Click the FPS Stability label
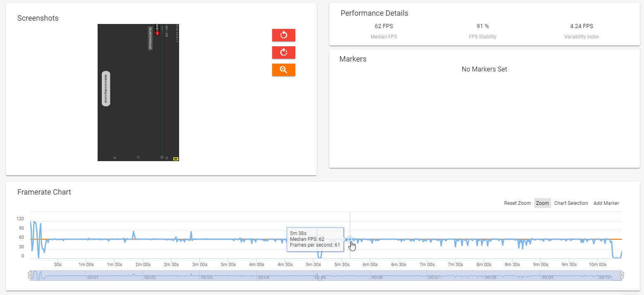Viewport: 644px width, 295px height. [x=483, y=37]
